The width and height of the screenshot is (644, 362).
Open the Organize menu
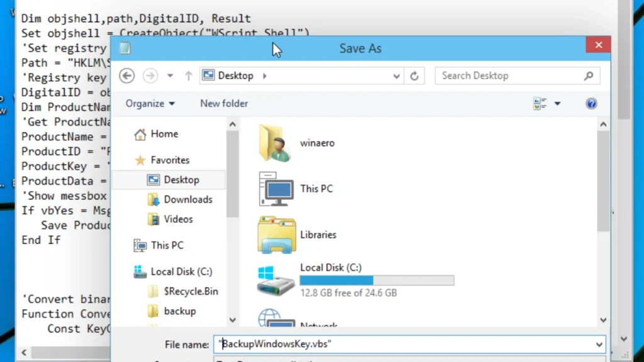pyautogui.click(x=150, y=103)
